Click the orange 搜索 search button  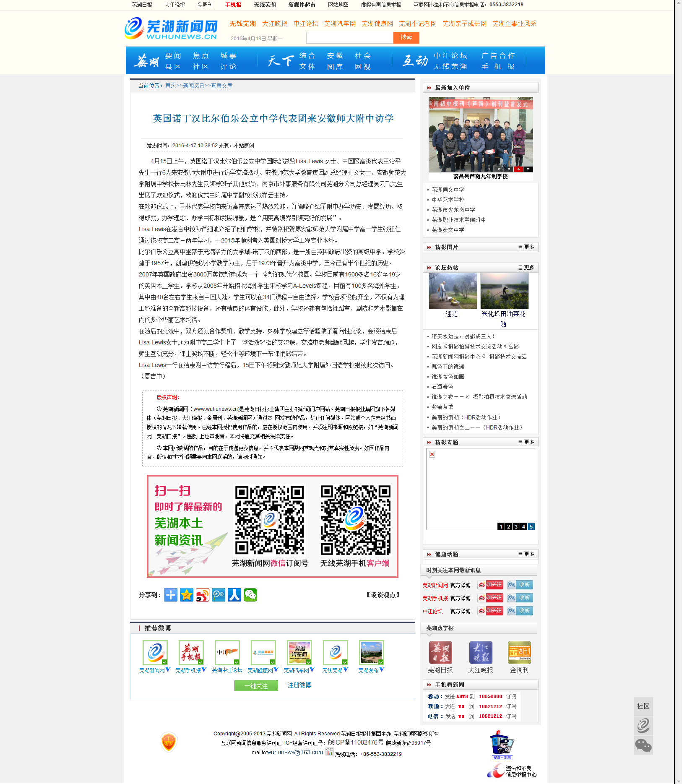(406, 38)
